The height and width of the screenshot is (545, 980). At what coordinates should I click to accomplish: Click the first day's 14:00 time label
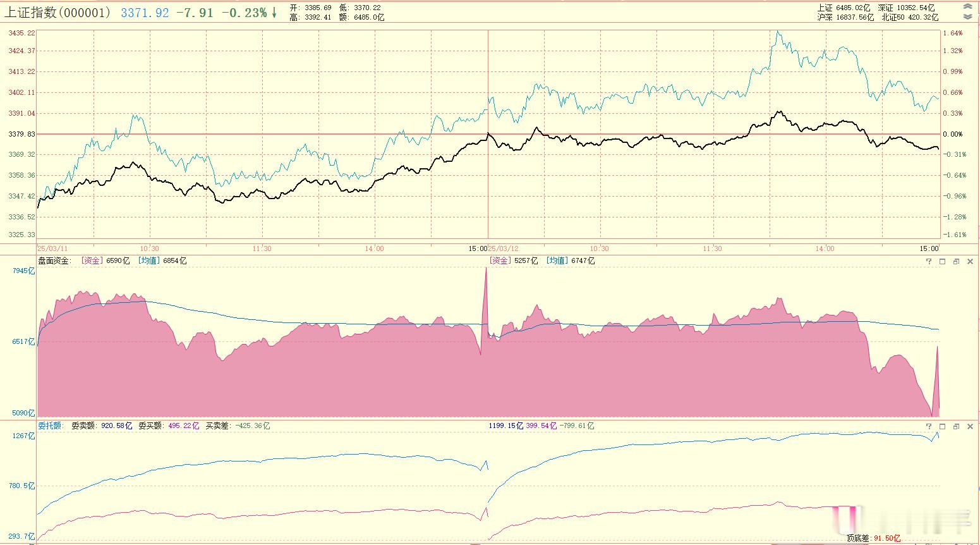pyautogui.click(x=374, y=248)
